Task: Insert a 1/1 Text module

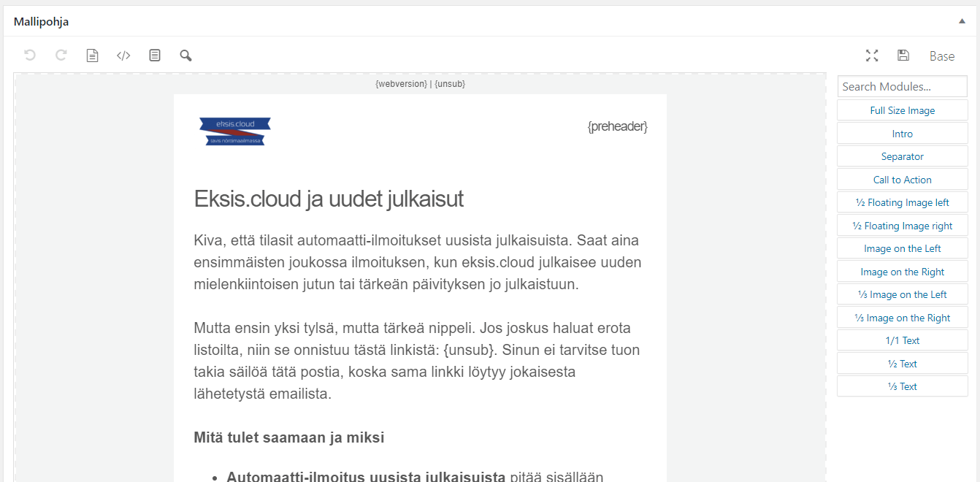Action: coord(902,340)
